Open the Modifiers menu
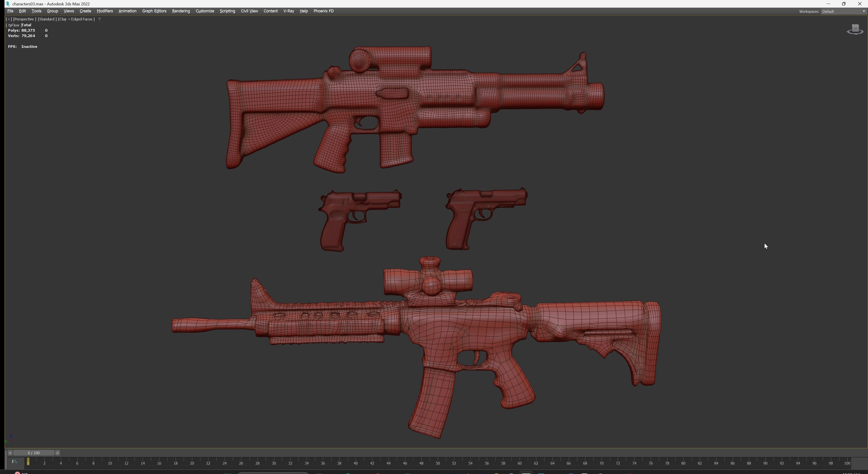 [105, 11]
